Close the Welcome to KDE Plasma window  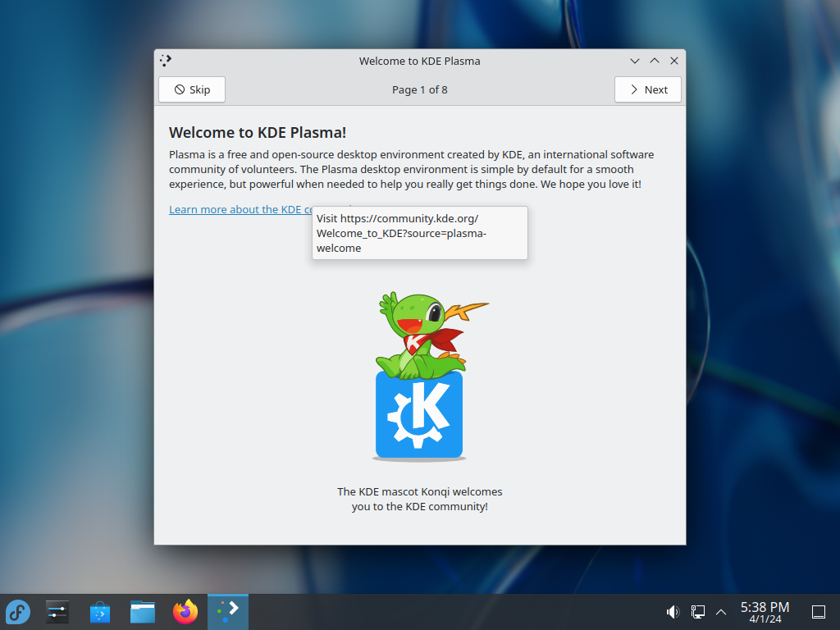[x=674, y=61]
